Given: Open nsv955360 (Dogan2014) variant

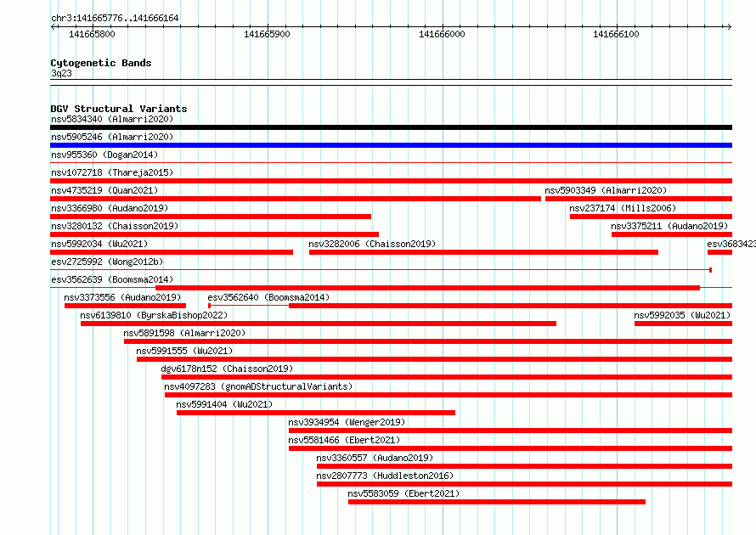Looking at the screenshot, I should pos(104,155).
